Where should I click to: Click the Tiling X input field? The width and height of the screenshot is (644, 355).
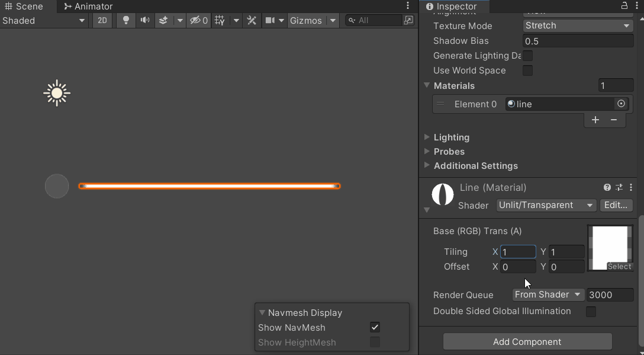[518, 252]
